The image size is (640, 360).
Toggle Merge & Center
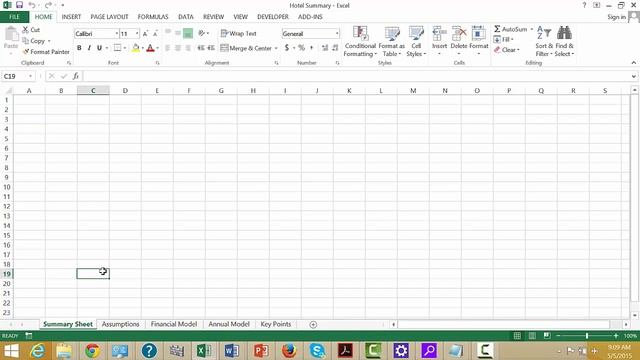(246, 48)
